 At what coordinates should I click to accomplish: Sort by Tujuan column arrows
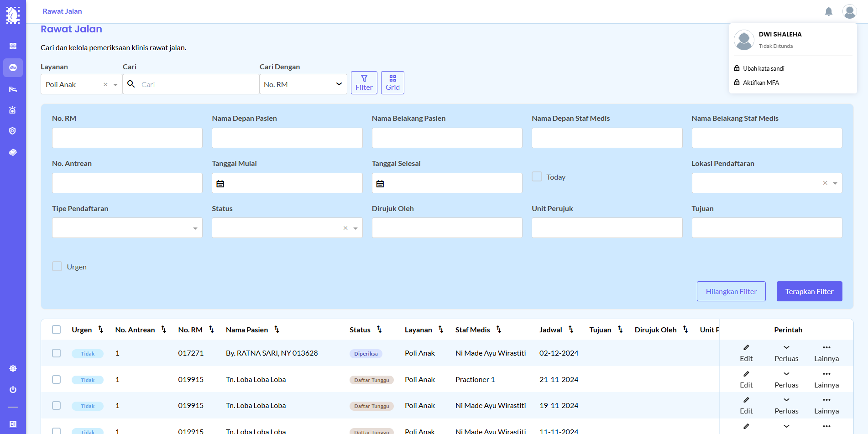pos(620,329)
